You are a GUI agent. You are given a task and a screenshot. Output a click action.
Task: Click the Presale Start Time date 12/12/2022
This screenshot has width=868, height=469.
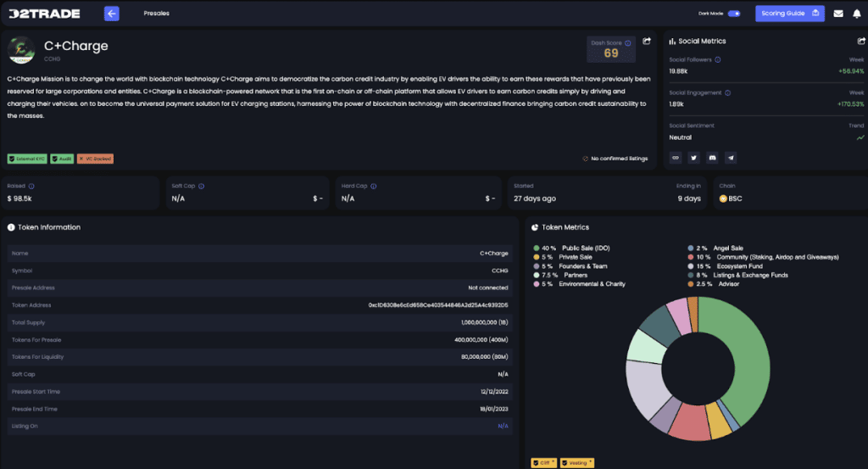494,392
